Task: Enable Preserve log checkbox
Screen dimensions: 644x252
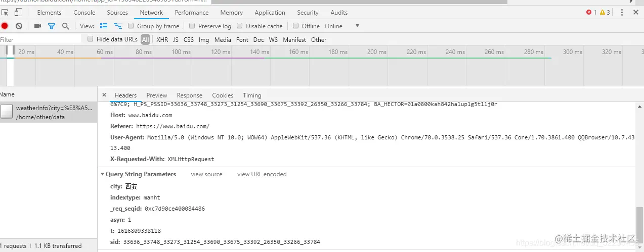Action: click(x=192, y=26)
